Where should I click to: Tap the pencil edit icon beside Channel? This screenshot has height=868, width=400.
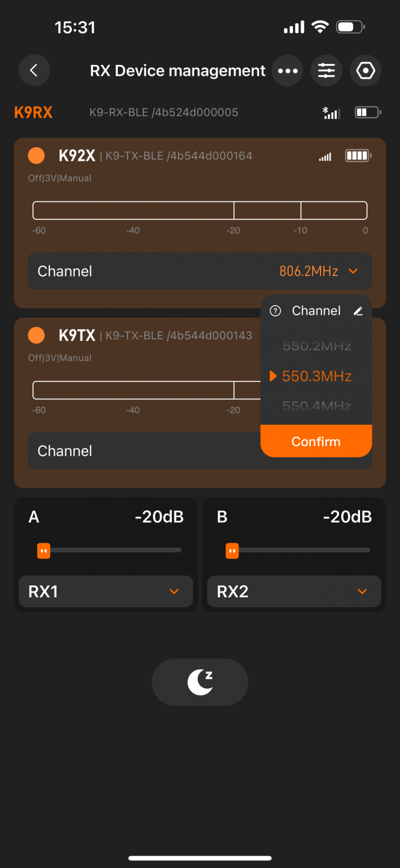358,311
